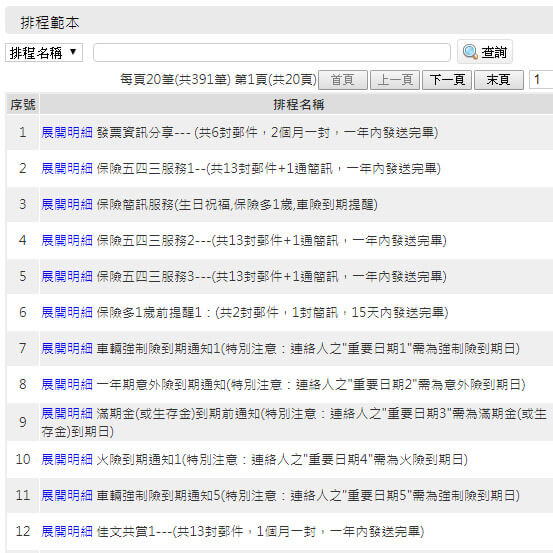Jump to the last page 末頁
The image size is (553, 553).
click(x=498, y=80)
